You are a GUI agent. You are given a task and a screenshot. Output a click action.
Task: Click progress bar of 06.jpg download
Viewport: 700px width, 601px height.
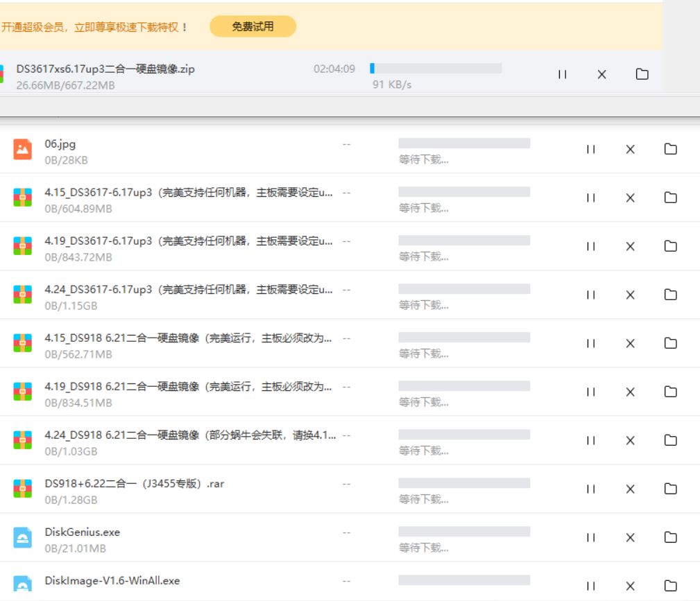click(464, 143)
